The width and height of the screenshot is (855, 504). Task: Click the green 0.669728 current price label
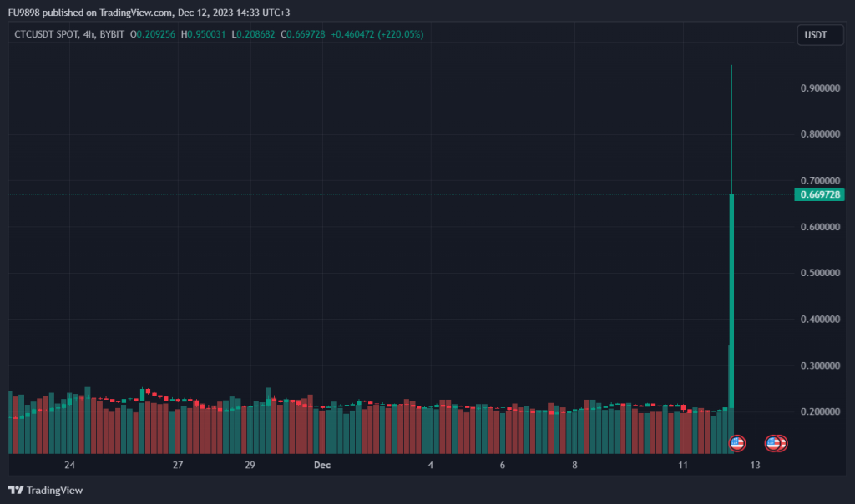[819, 194]
